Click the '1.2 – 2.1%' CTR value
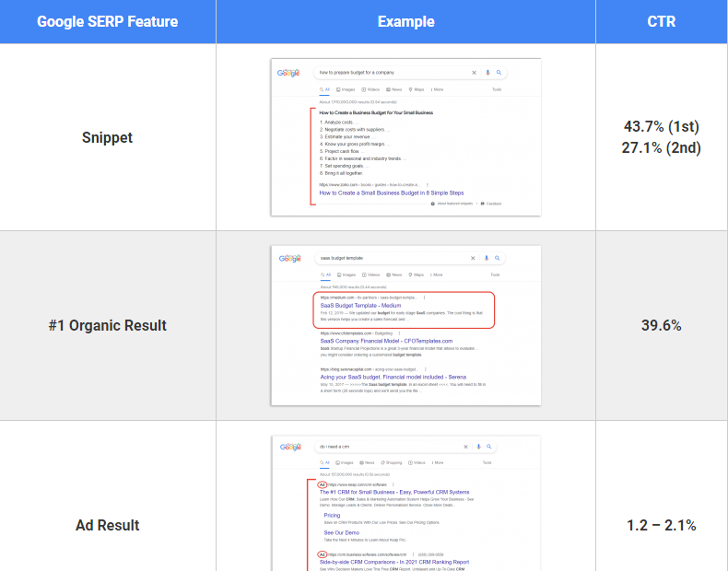Viewport: 728px width, 571px height. pos(661,526)
